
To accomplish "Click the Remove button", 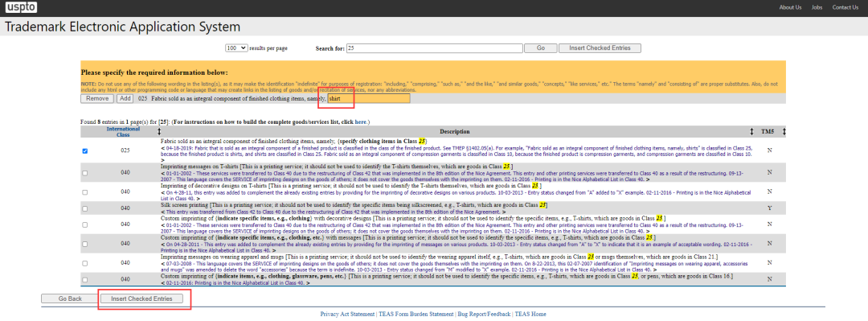I will [x=97, y=98].
